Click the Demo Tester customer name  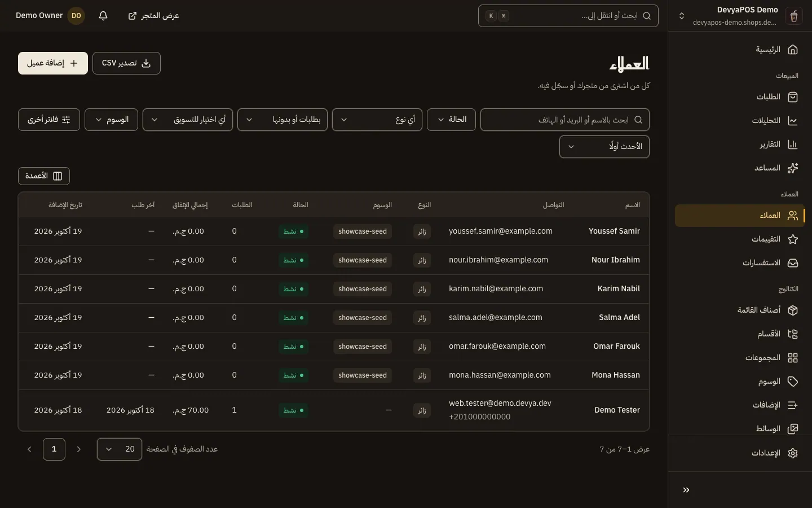(617, 410)
